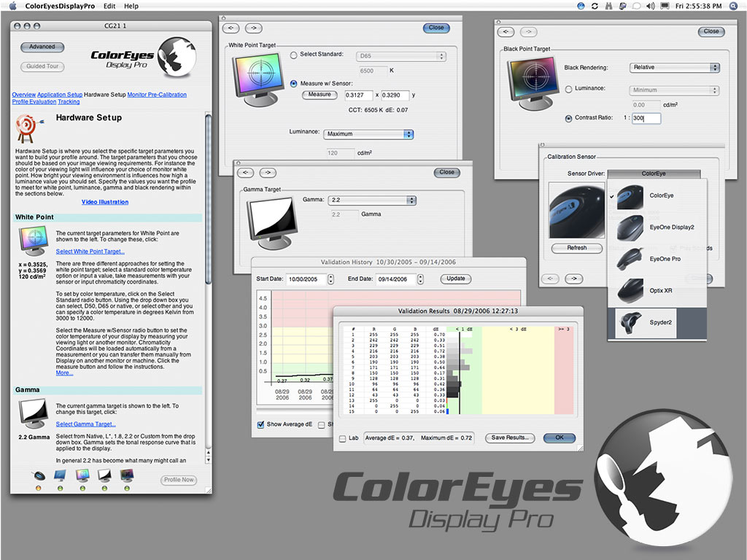
Task: Click the sensor preview image above the Refresh button
Action: [576, 210]
